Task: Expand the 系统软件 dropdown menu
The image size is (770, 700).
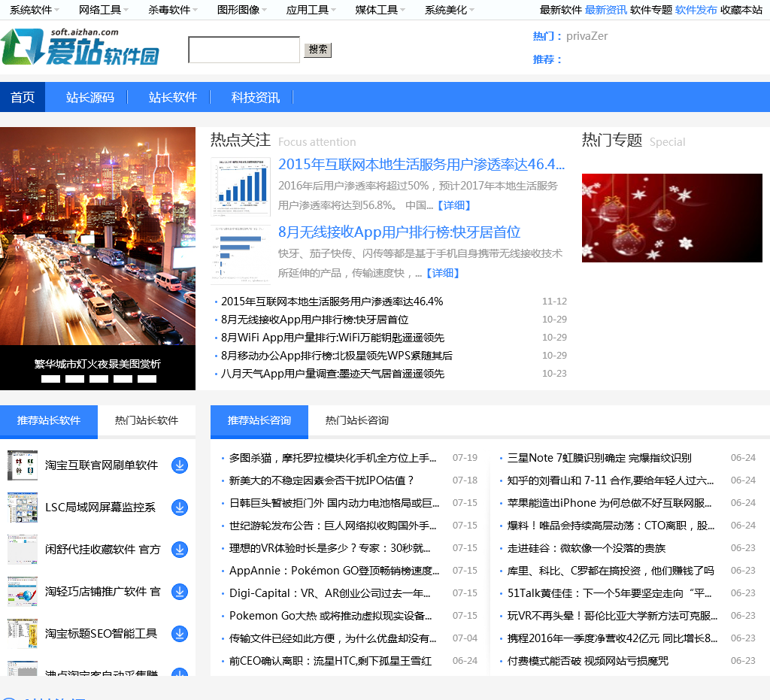Action: (x=35, y=10)
